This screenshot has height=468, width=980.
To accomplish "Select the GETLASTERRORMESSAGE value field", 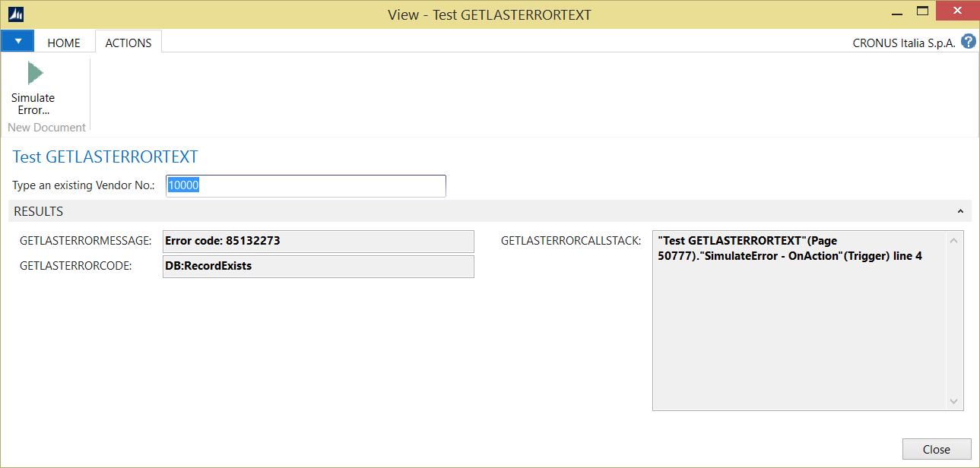I will (x=318, y=241).
